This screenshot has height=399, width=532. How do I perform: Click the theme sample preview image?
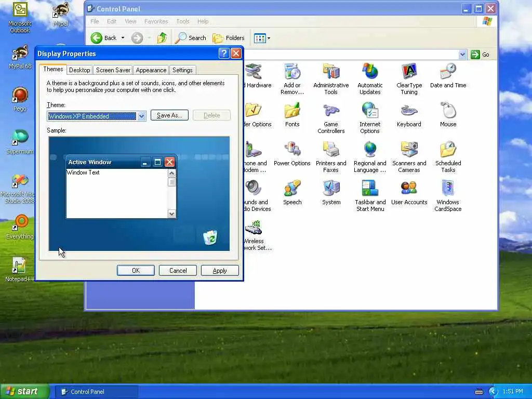tap(139, 194)
